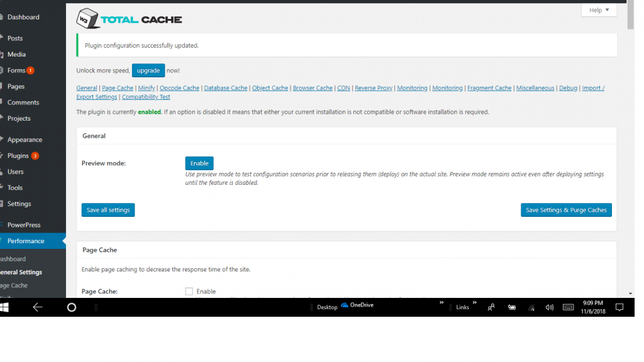Viewport: 644px width, 362px height.
Task: Expand Links toolbar overflow chevron
Action: point(474,303)
